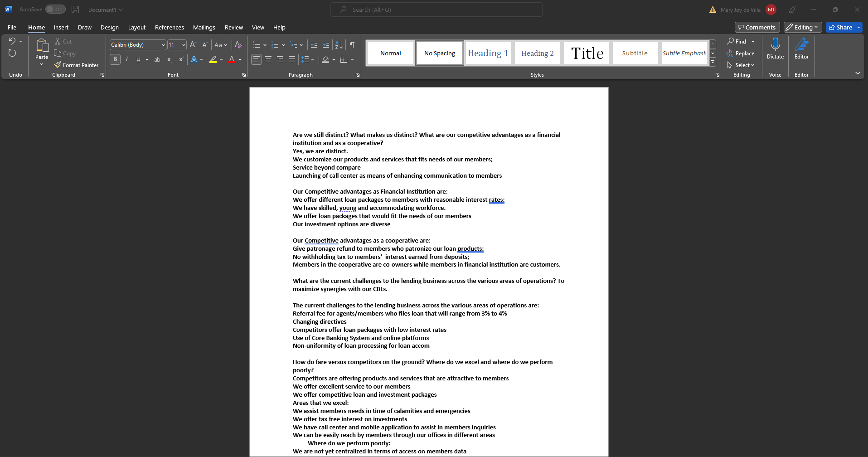Screen dimensions: 868x457
Task: Start Dictate with the microphone icon
Action: pos(775,44)
